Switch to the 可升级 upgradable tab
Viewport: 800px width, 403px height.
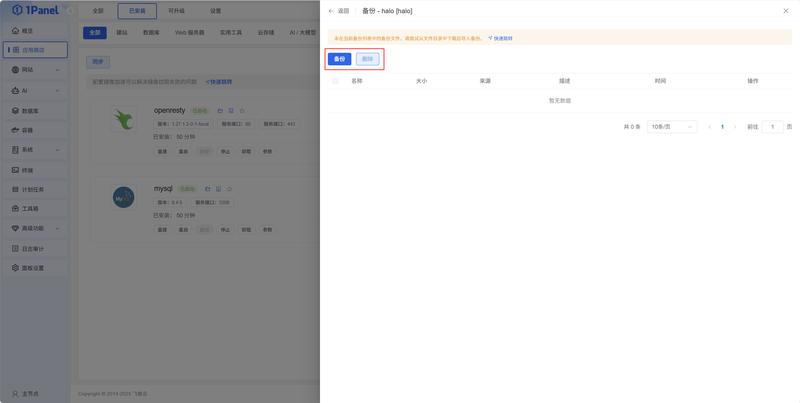pyautogui.click(x=177, y=11)
